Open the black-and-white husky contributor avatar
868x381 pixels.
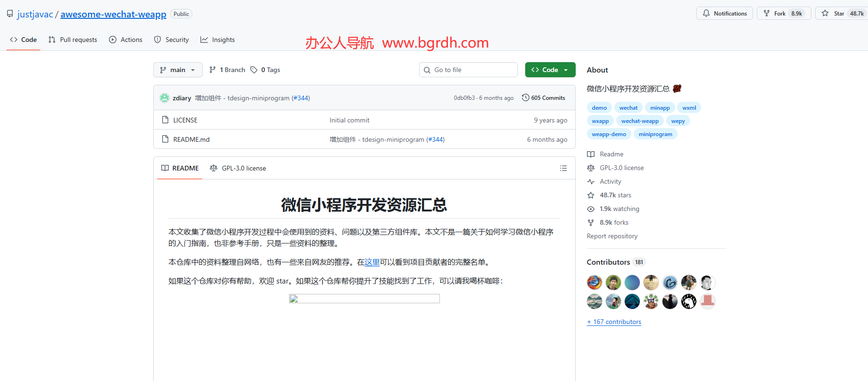point(689,301)
